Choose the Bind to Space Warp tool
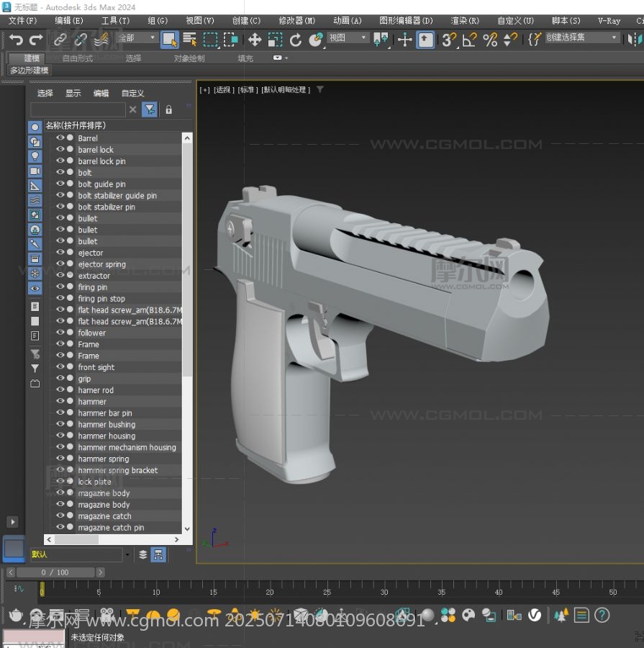The image size is (644, 648). [x=101, y=40]
